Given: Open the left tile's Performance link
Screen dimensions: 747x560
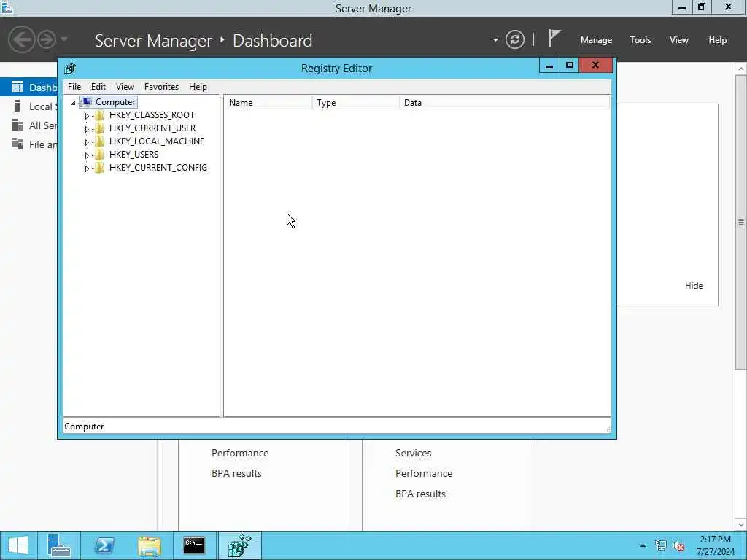Looking at the screenshot, I should 240,453.
